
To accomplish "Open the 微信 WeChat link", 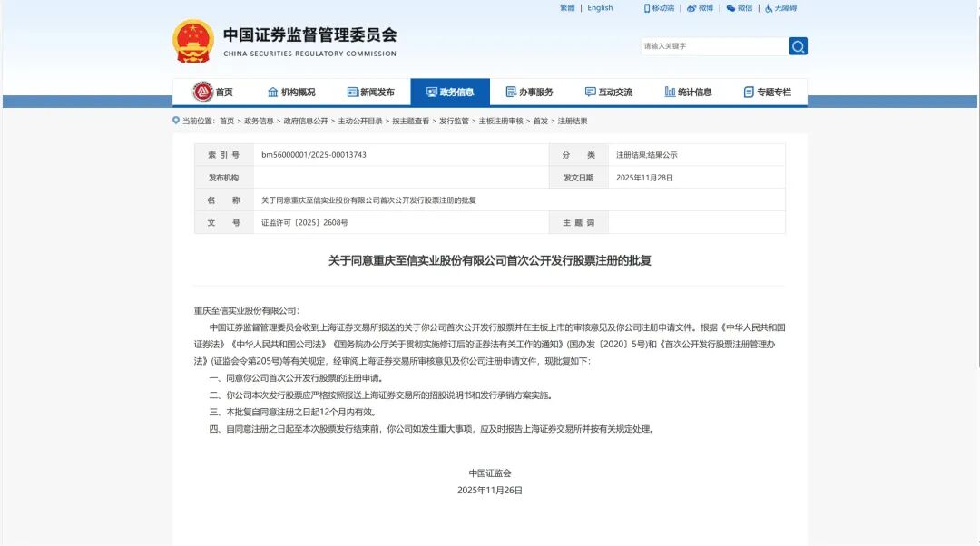I will click(x=740, y=8).
